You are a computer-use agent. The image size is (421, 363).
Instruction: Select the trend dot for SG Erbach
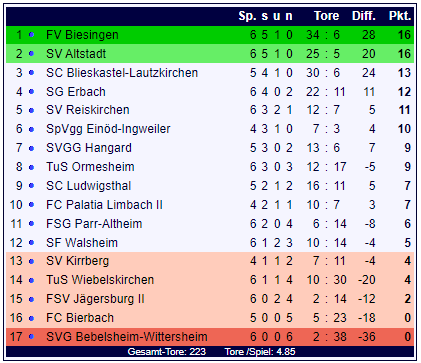point(32,91)
